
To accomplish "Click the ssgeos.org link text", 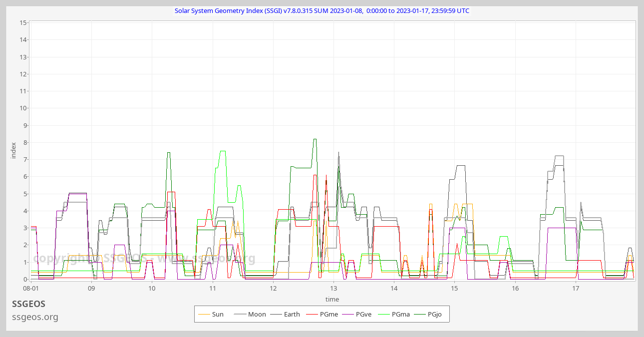I will (x=35, y=317).
